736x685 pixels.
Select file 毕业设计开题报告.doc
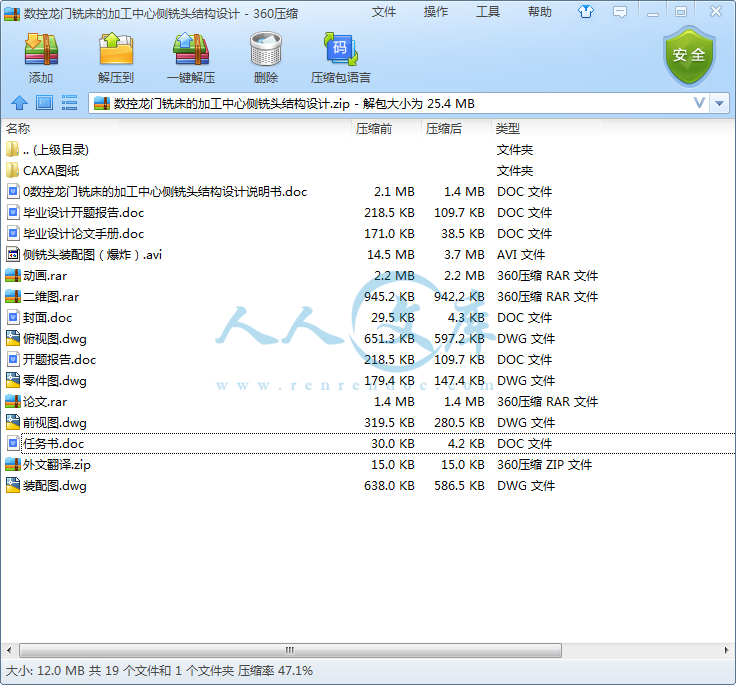pos(83,213)
